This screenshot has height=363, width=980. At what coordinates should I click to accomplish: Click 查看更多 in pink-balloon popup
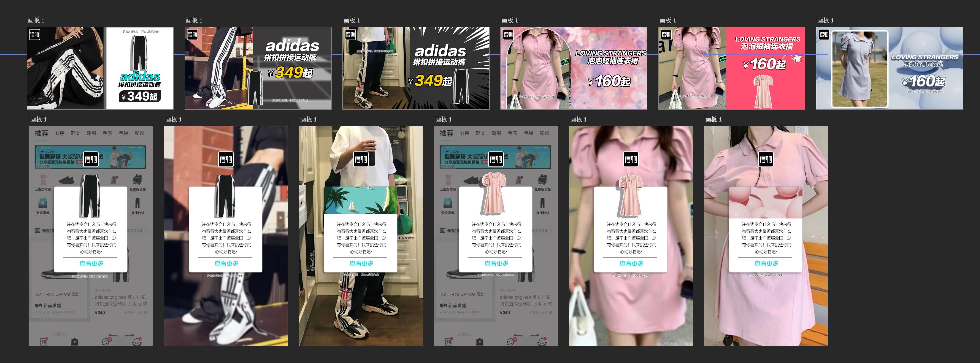tap(767, 263)
